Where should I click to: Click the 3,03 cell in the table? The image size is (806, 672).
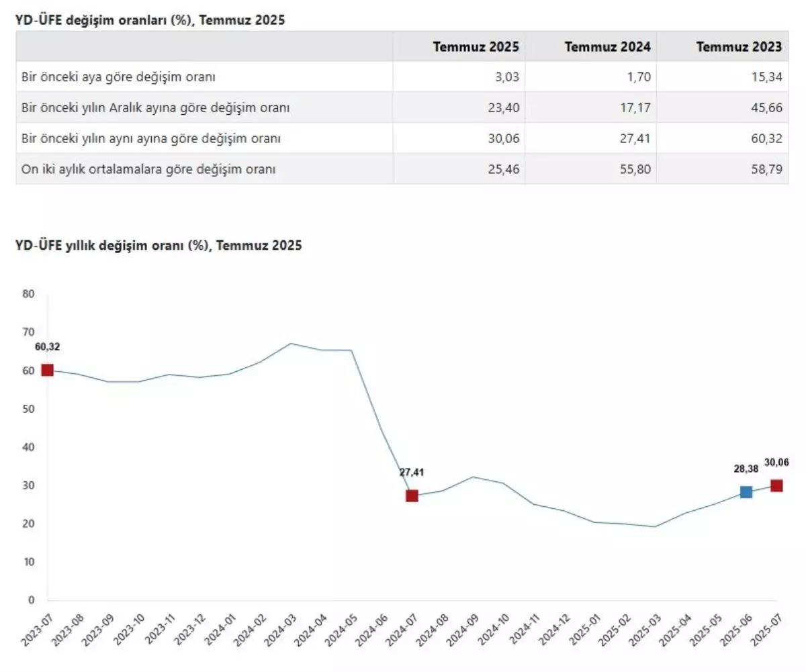[506, 77]
